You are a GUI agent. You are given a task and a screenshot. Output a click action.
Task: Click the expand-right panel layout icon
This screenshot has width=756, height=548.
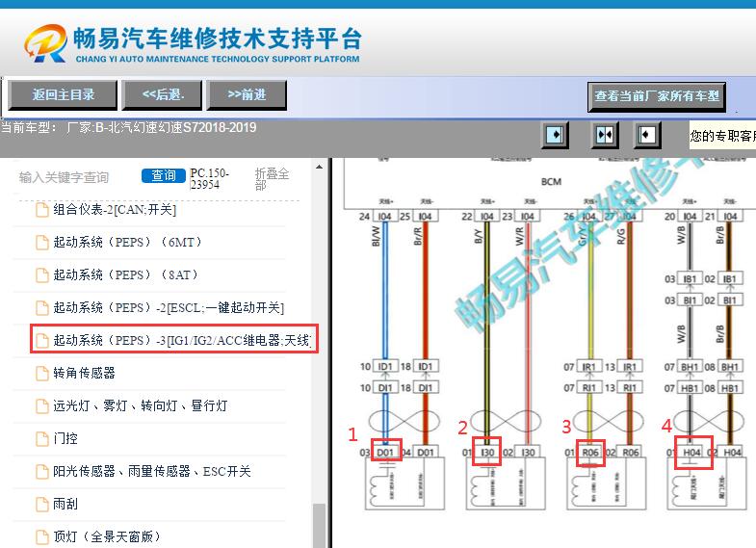556,135
